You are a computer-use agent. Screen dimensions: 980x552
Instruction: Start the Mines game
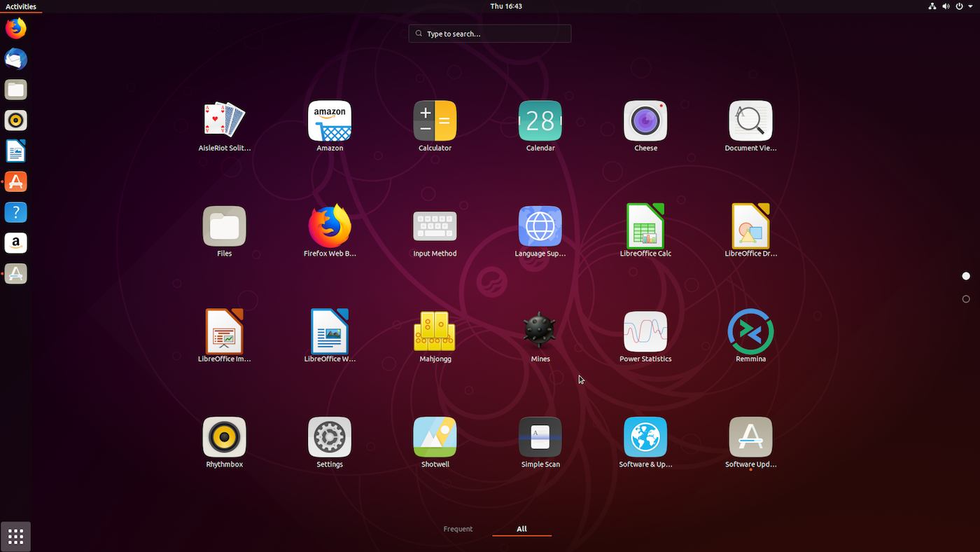(540, 336)
